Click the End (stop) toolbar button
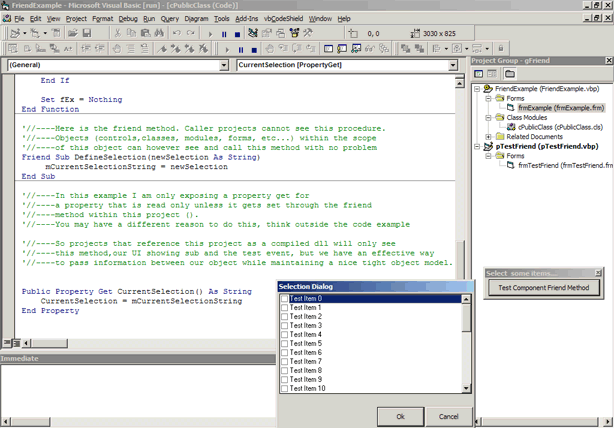 [239, 33]
